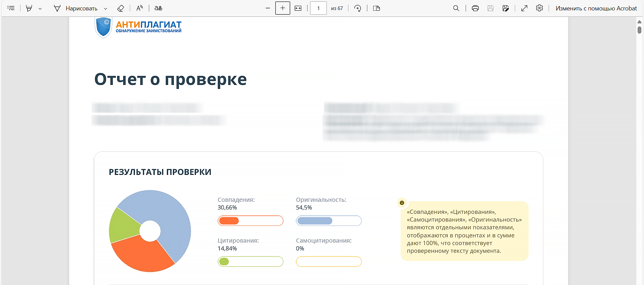
Task: Expand the Нарисовать options dropdown arrow
Action: (x=105, y=9)
